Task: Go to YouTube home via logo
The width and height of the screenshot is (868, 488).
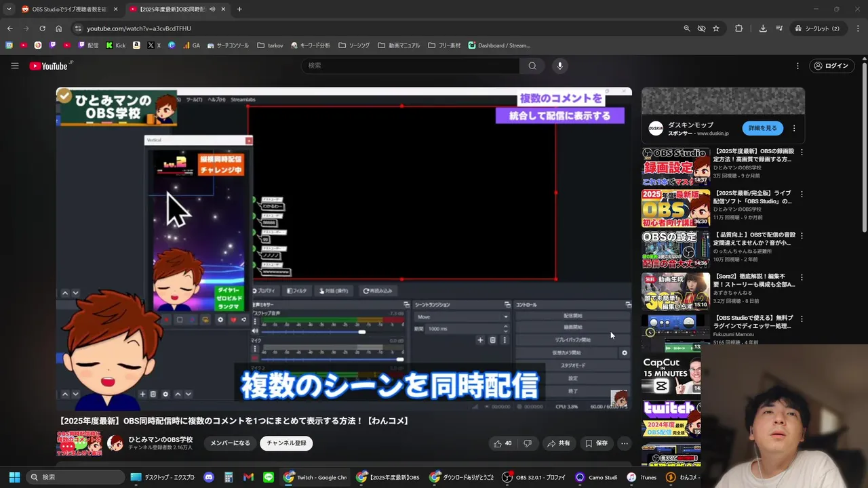Action: tap(48, 66)
